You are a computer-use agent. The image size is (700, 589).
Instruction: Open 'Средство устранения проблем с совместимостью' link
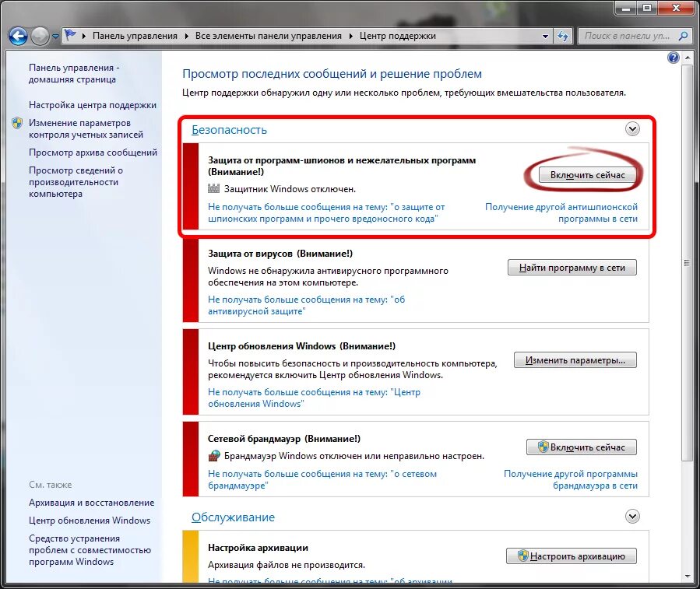click(x=90, y=550)
